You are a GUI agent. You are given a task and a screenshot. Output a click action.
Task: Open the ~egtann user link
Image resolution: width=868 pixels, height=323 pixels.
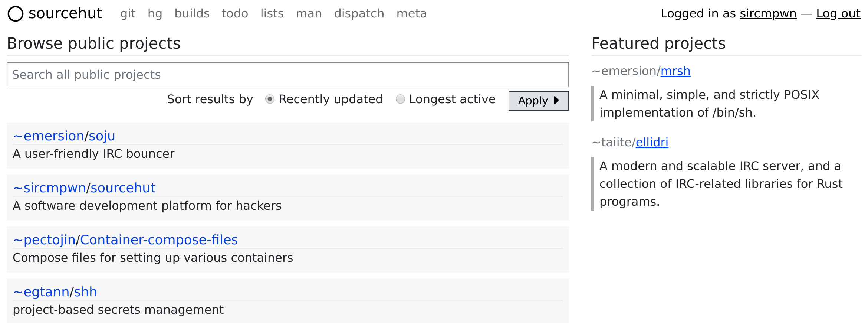41,292
